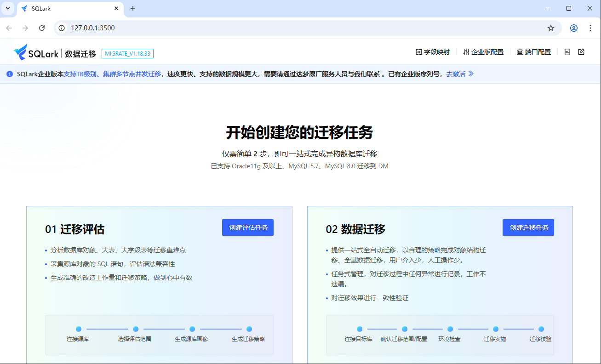Click the highlighted 支持TB级别、集群多节点并发迁移 text
Viewport: 601px width, 364px height.
pyautogui.click(x=112, y=74)
